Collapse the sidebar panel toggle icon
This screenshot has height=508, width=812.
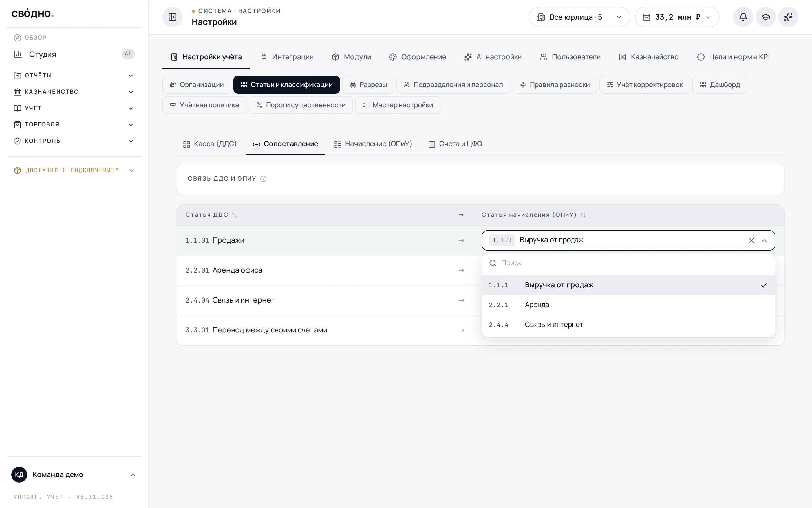173,17
